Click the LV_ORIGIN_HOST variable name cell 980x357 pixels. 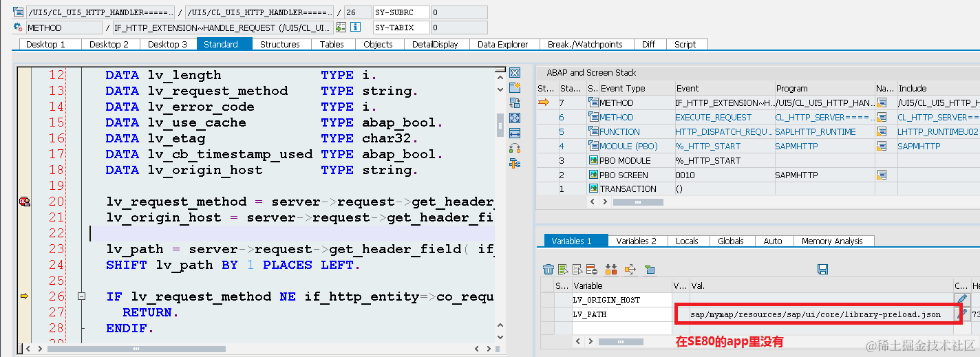(x=621, y=300)
